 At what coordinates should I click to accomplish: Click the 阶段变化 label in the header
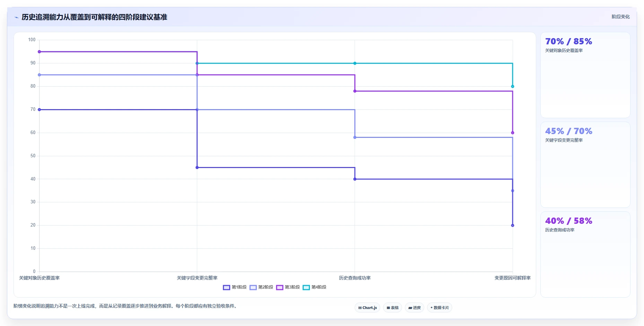click(x=620, y=17)
